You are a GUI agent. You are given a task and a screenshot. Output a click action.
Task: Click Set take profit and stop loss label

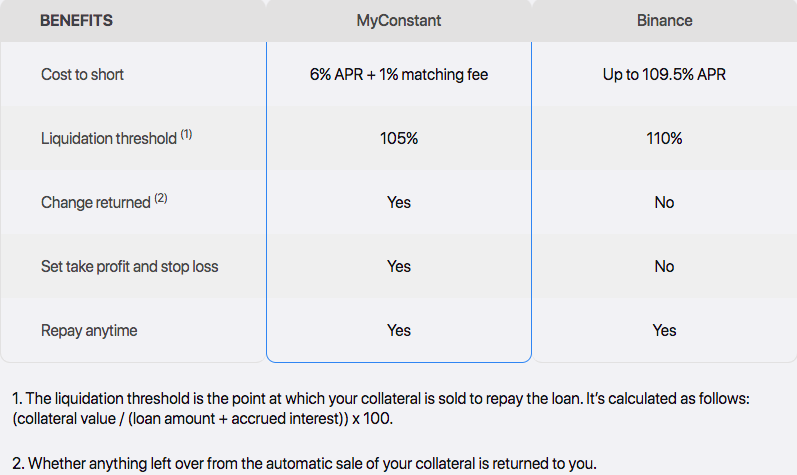click(130, 267)
